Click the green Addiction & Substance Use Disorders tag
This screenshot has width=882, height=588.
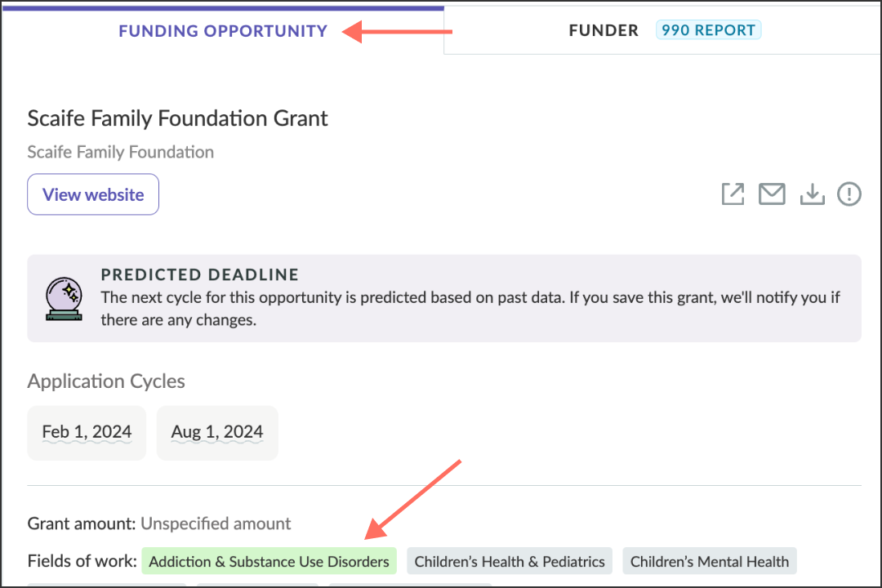point(269,561)
